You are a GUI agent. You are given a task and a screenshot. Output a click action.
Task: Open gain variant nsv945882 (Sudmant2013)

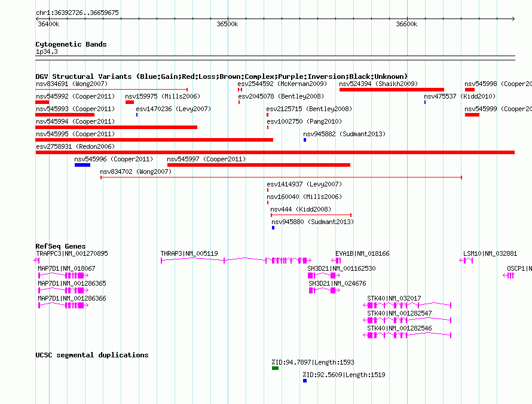tap(344, 134)
